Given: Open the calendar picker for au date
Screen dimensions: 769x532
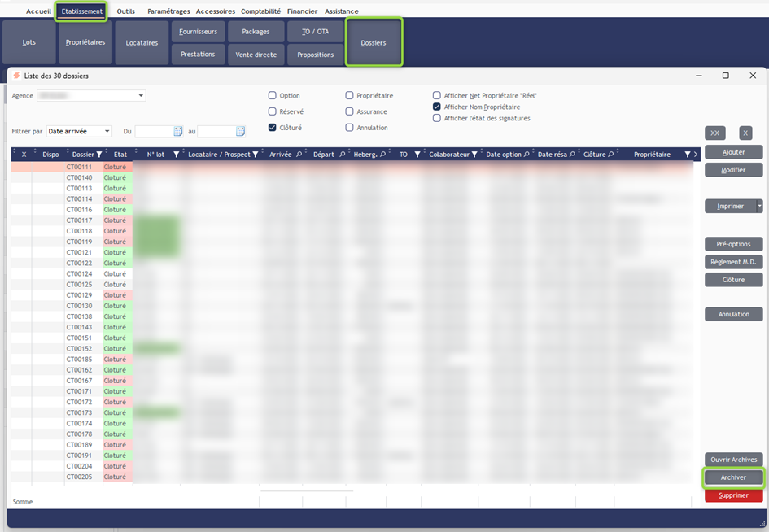Looking at the screenshot, I should coord(240,131).
